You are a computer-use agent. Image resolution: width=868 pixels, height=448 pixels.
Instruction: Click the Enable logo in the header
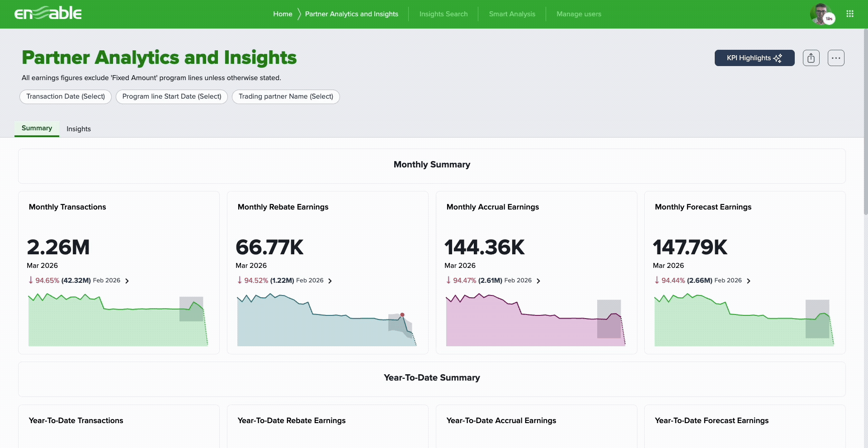tap(48, 14)
